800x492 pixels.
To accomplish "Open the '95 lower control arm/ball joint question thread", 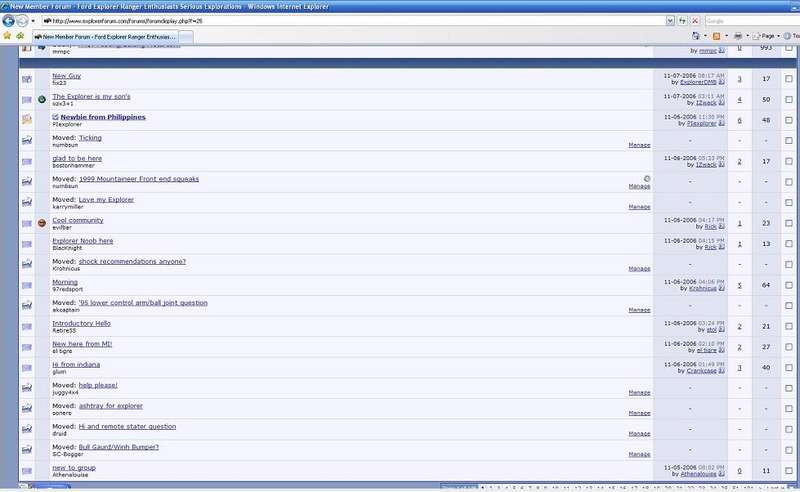I will (143, 303).
